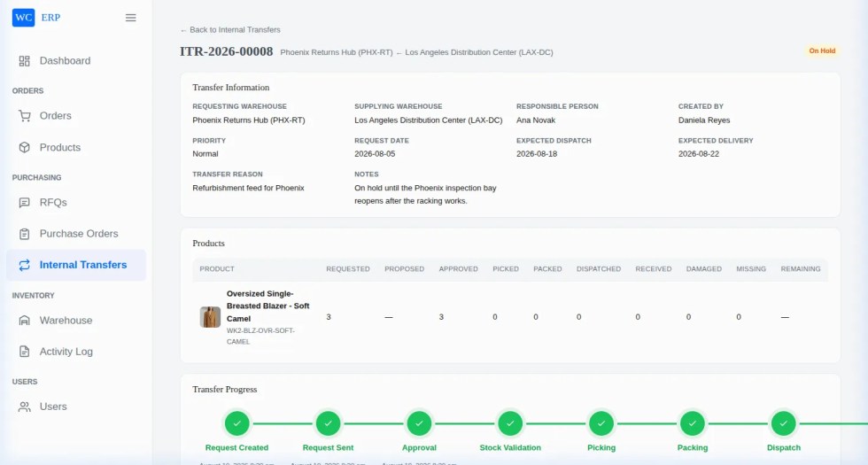Click the DAMAGED column header

click(703, 269)
